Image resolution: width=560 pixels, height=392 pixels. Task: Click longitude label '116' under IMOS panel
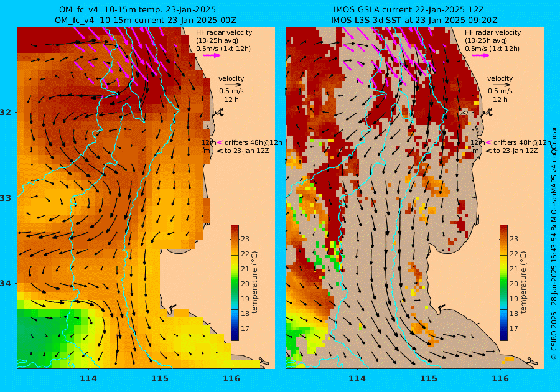(x=500, y=378)
